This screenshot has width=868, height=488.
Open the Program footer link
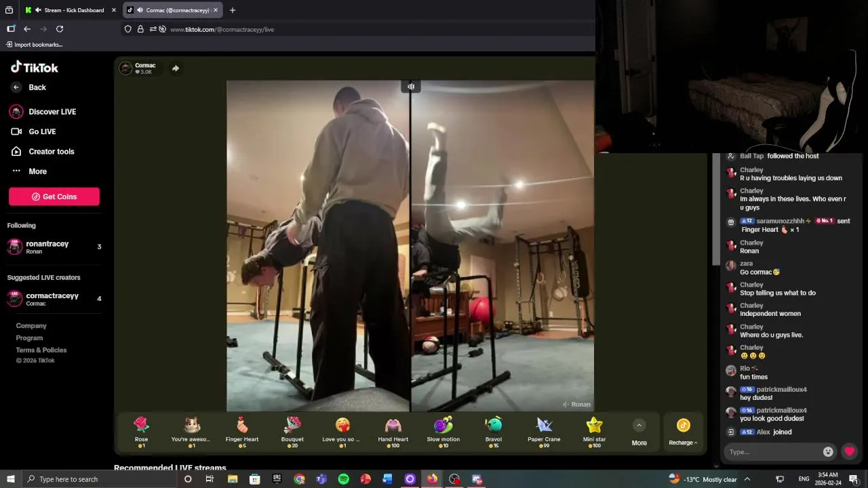click(x=29, y=338)
